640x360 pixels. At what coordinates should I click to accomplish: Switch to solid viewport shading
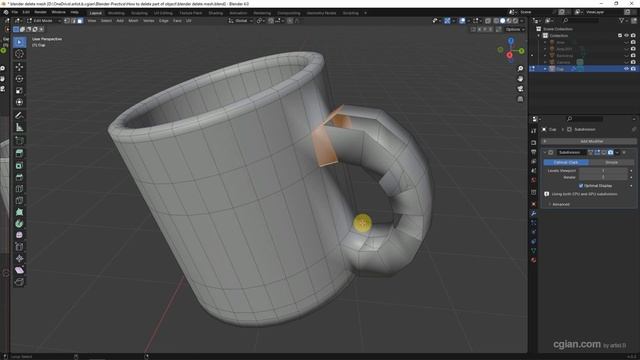pyautogui.click(x=502, y=20)
